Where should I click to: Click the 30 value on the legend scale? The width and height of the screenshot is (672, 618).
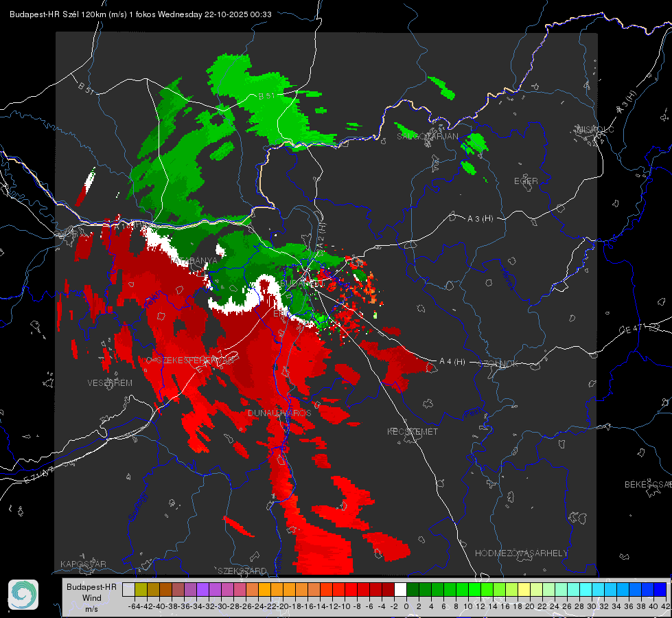coord(592,606)
